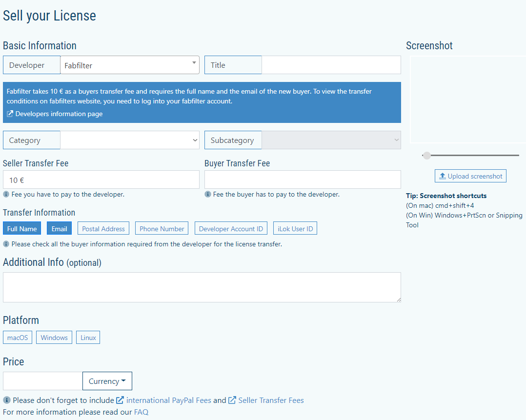
Task: Toggle the Full Name transfer requirement
Action: click(22, 228)
